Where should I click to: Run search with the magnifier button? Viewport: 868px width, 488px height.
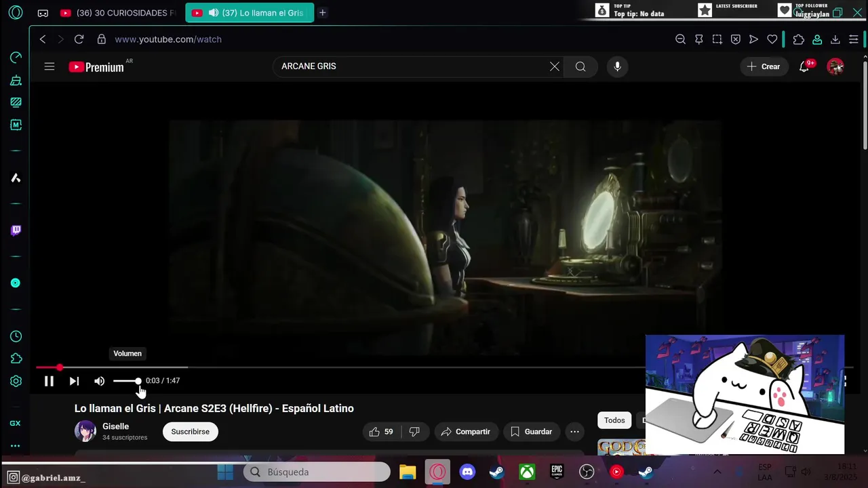[x=580, y=66]
